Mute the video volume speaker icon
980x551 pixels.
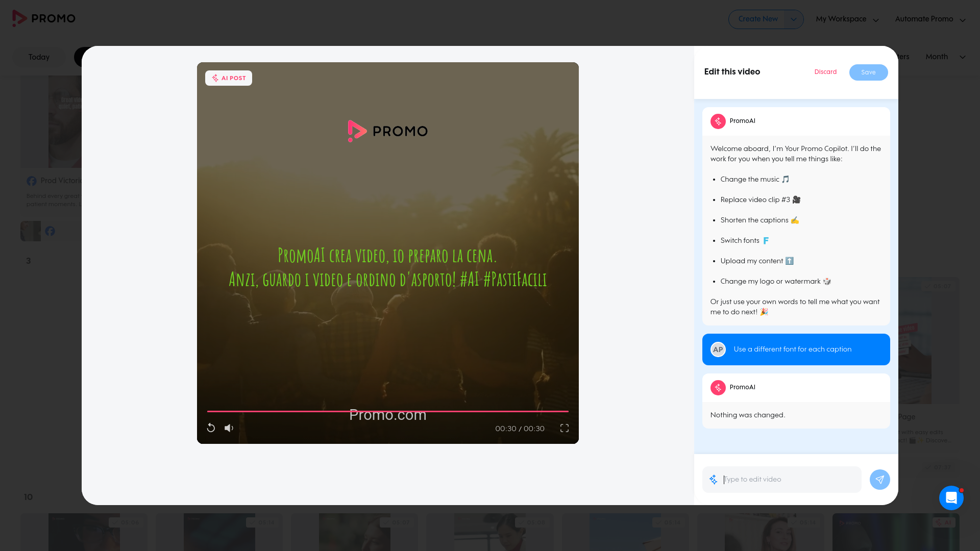(x=229, y=428)
